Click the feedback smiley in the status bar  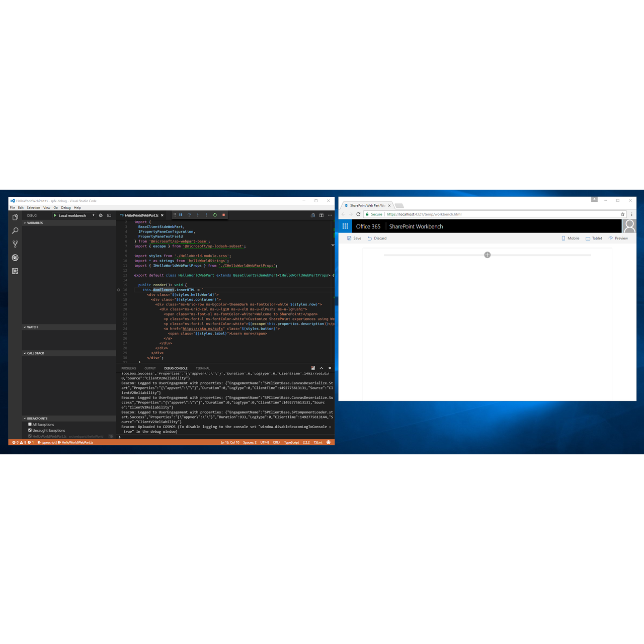[x=329, y=442]
